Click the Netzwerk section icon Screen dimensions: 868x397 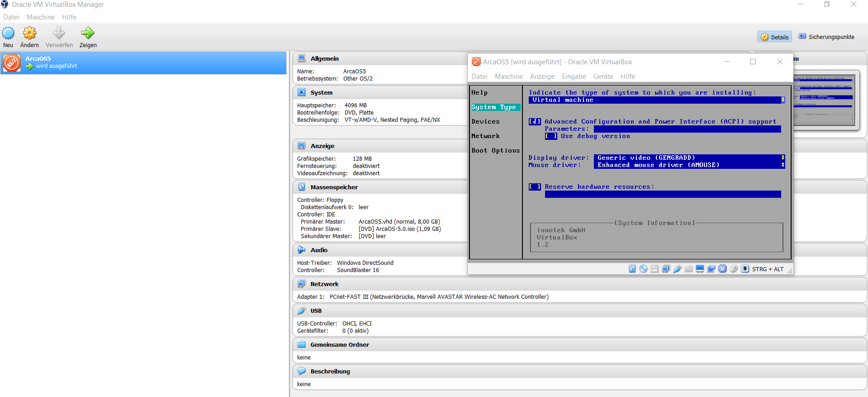[301, 284]
